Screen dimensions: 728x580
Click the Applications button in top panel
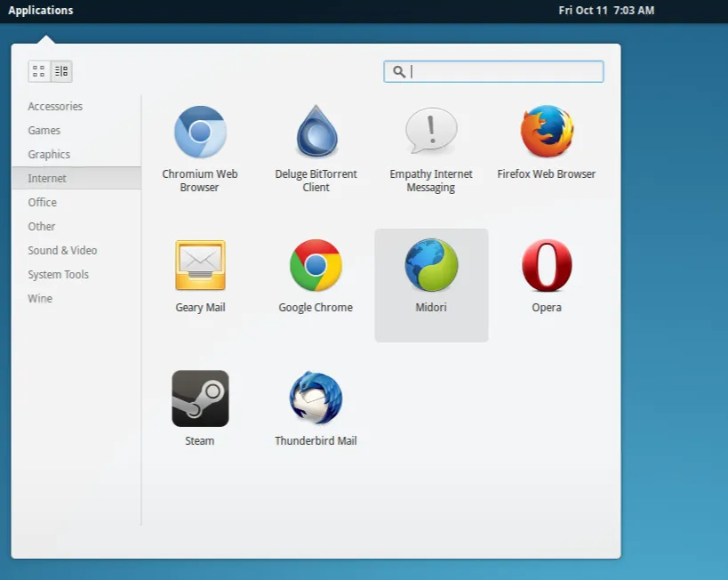(41, 11)
